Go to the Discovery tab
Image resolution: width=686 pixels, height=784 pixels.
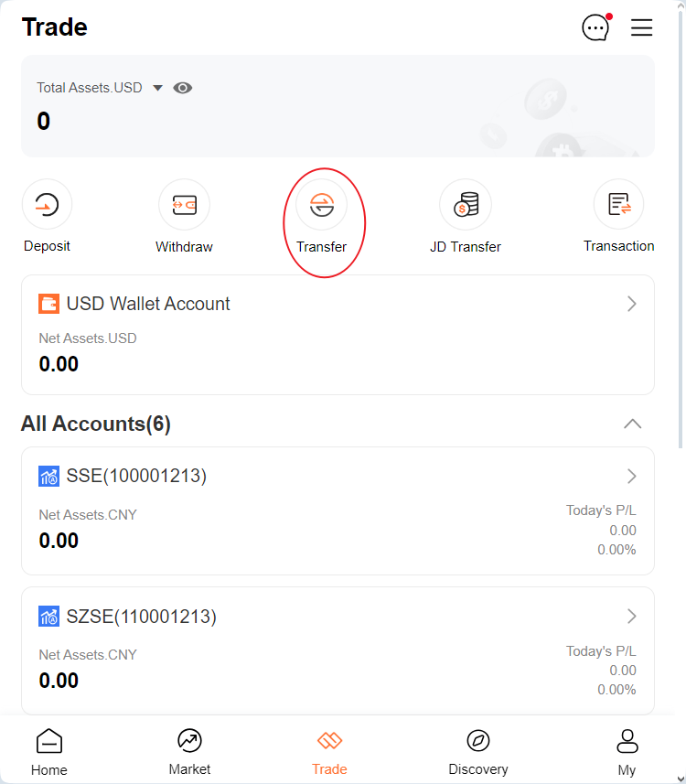click(477, 752)
